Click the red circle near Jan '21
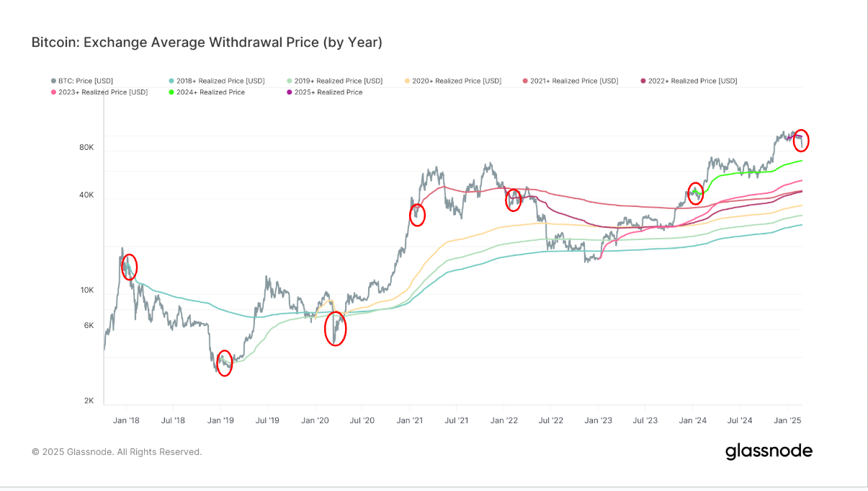 (x=417, y=214)
